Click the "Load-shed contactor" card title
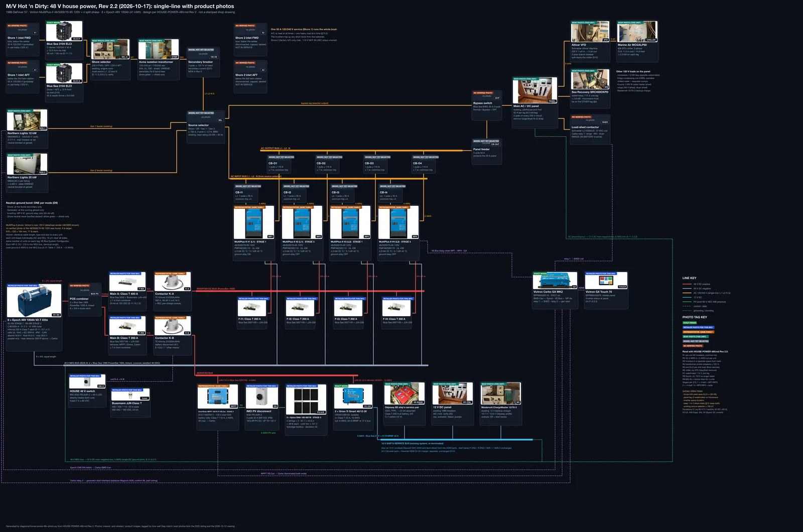Screen dimensions: 803x532 click(585, 127)
